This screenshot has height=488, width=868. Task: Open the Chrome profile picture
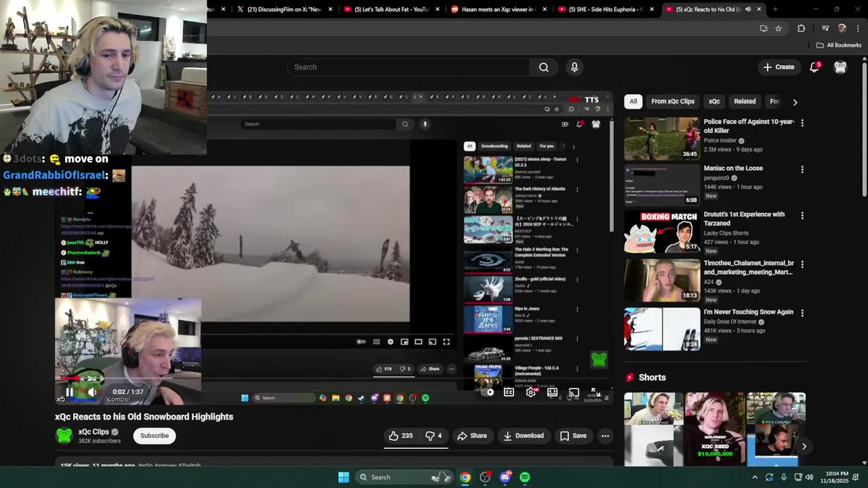[842, 28]
